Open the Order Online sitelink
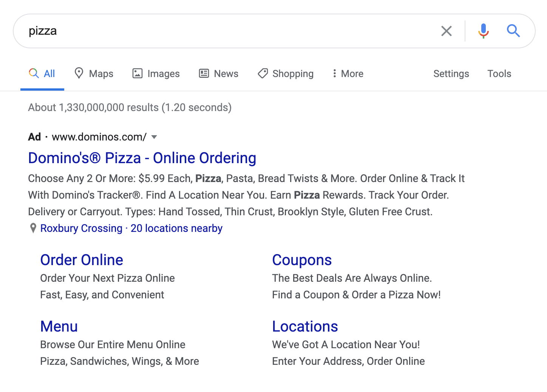This screenshot has width=547, height=392. (x=82, y=260)
